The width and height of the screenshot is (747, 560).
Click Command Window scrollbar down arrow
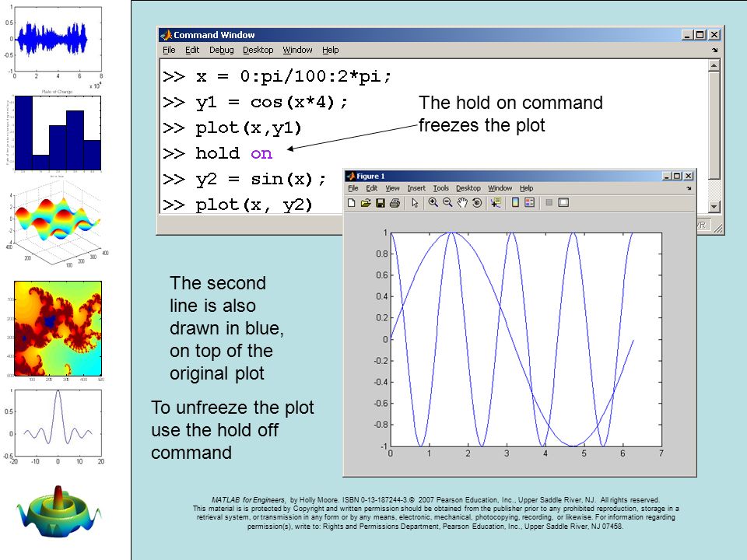pos(714,207)
